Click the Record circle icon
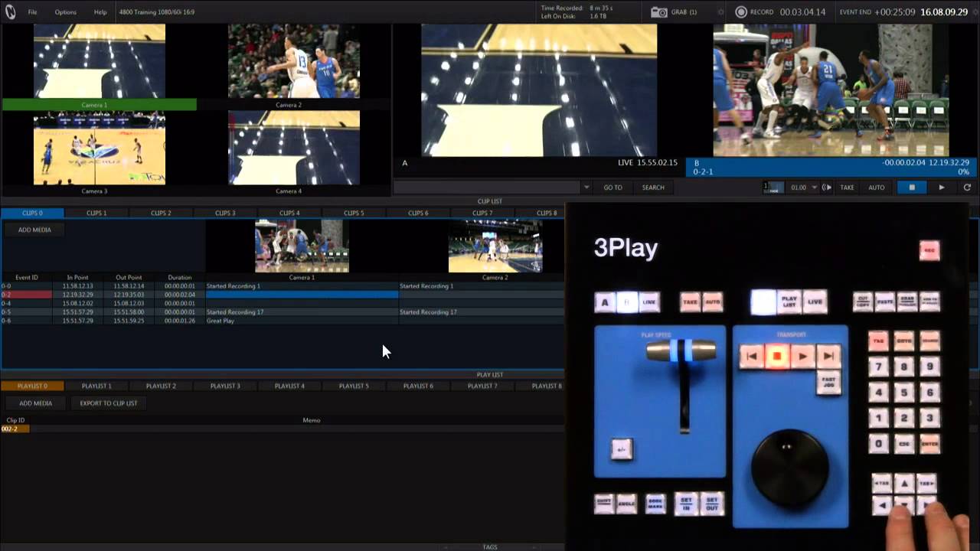 coord(740,12)
